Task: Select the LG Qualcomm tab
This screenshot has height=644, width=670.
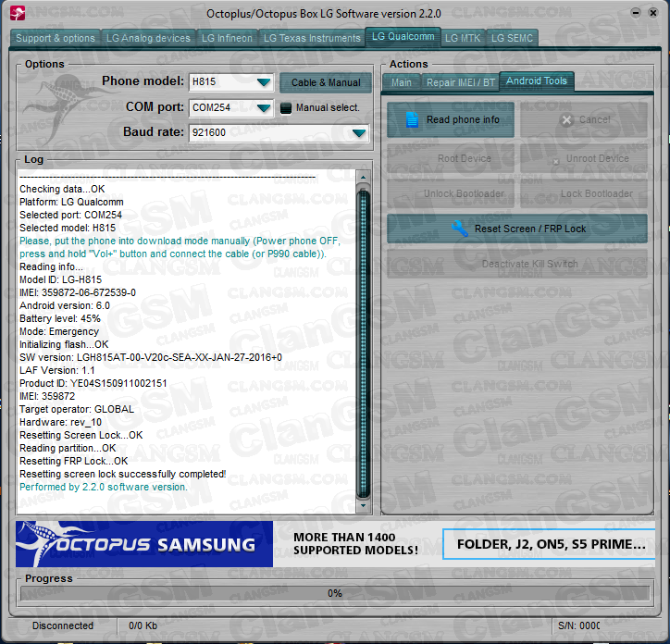Action: 403,37
